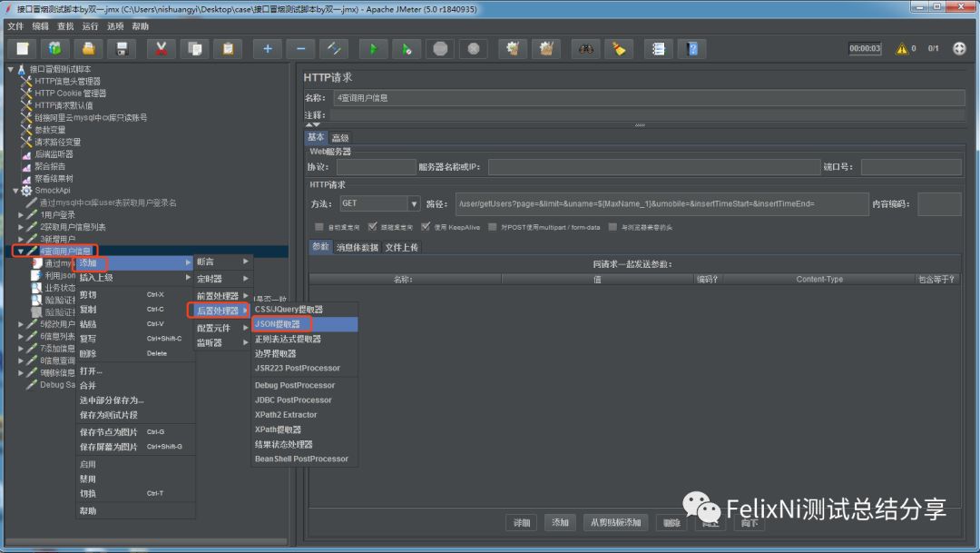Click the New test plan toolbar icon
This screenshot has height=553, width=980.
(23, 49)
